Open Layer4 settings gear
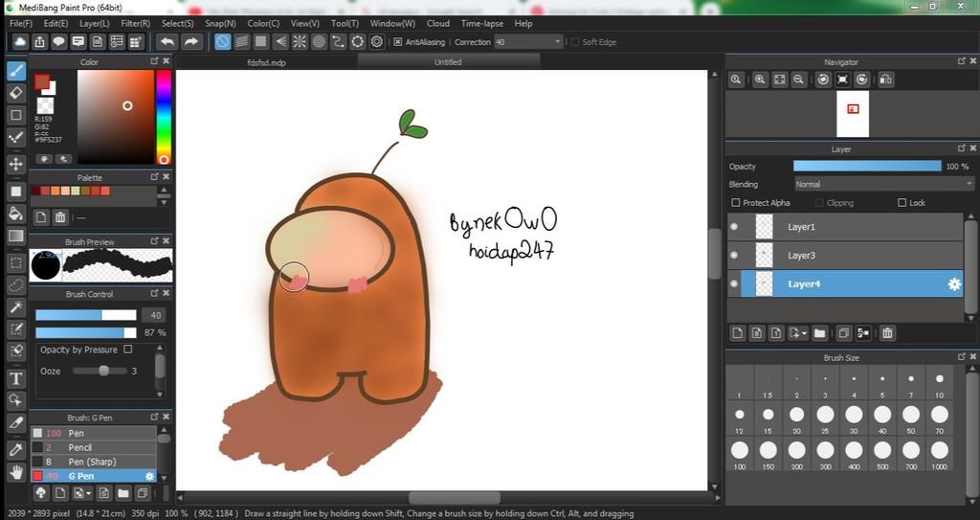 click(x=954, y=284)
